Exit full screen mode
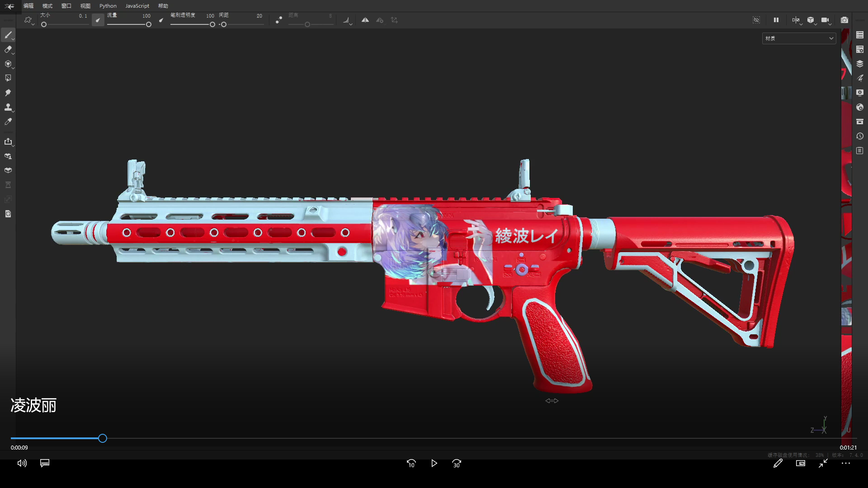Viewport: 868px width, 488px height. click(823, 463)
